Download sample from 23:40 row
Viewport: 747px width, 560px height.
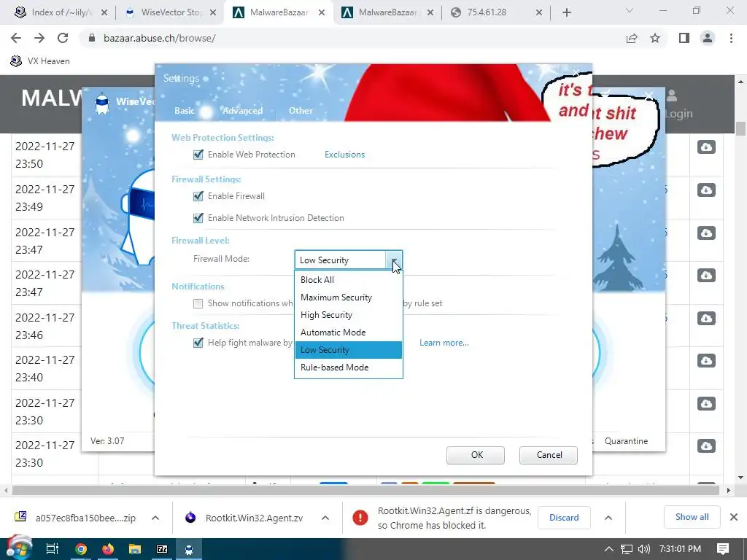coord(706,360)
